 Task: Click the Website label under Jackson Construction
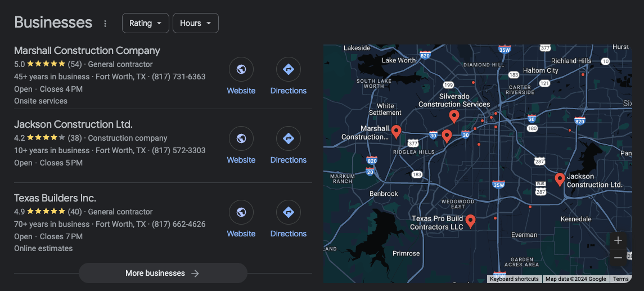click(x=241, y=160)
